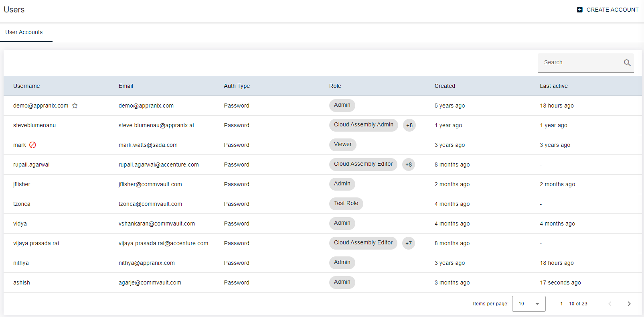
Task: Click the Users page title
Action: click(14, 10)
